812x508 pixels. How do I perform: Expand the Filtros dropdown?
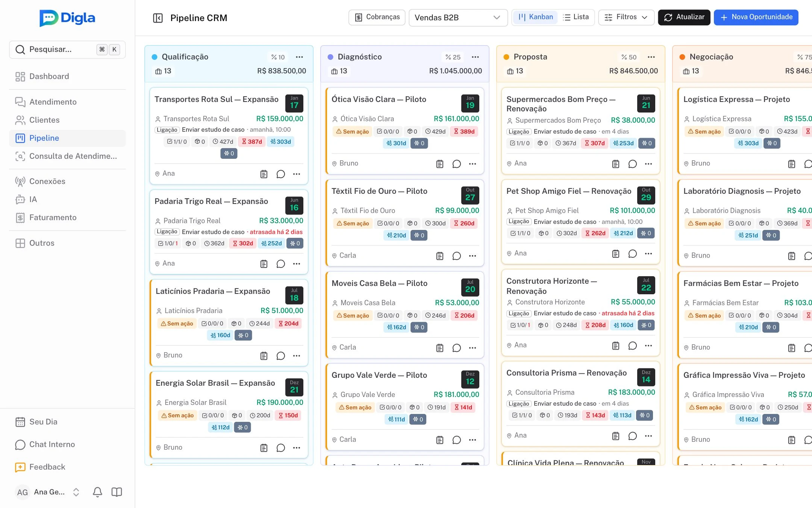pyautogui.click(x=626, y=17)
